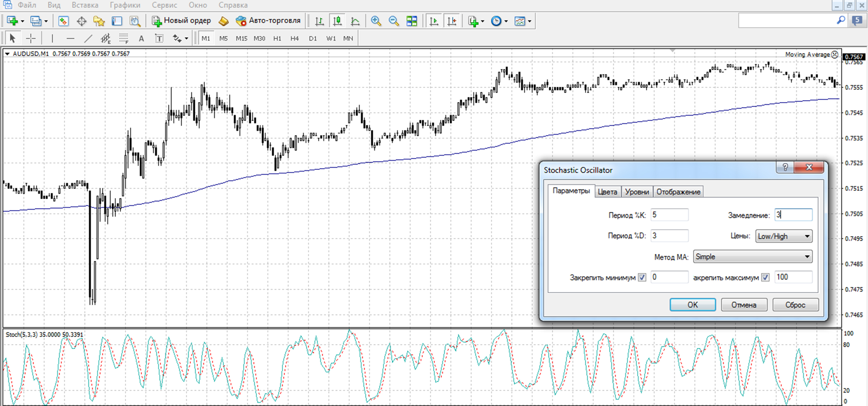Toggle the M1 timeframe button
Image resolution: width=868 pixels, height=406 pixels.
click(x=206, y=38)
